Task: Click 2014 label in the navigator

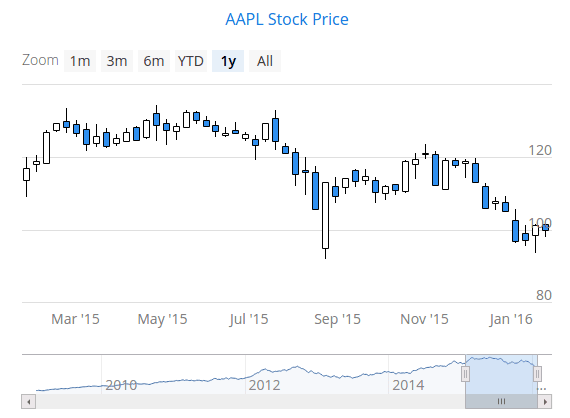Action: tap(408, 385)
